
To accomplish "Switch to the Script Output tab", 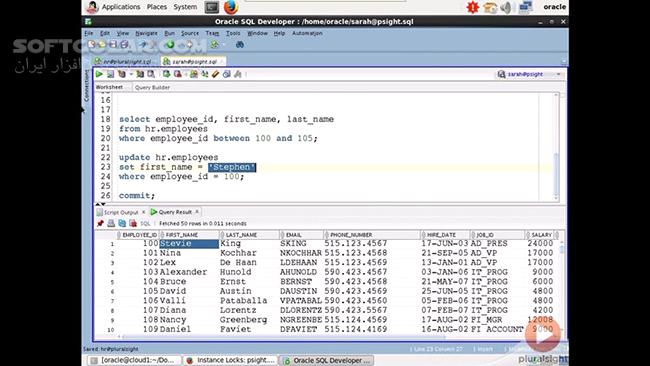I will 118,212.
